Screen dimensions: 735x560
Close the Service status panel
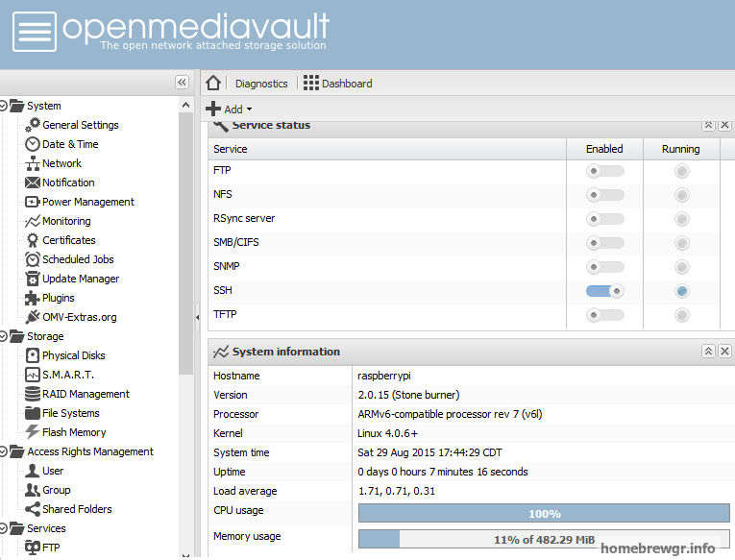tap(724, 125)
